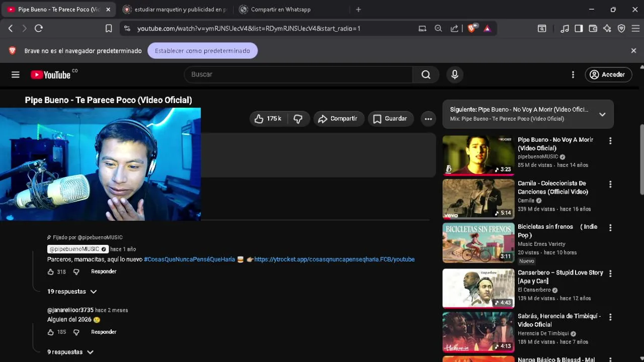Dislike the pinned pipebuenoMUSIC comment
The image size is (644, 362).
76,271
